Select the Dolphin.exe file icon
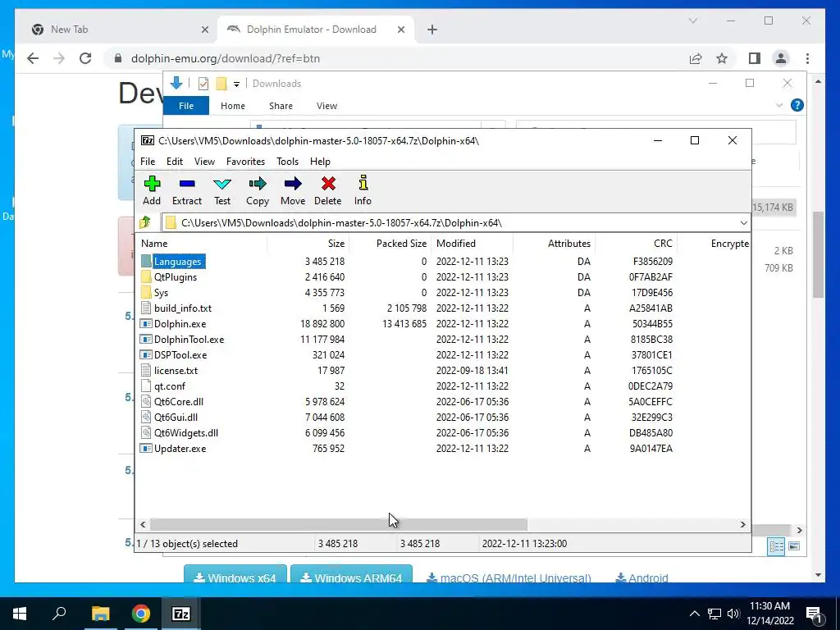The width and height of the screenshot is (840, 630). click(x=146, y=323)
